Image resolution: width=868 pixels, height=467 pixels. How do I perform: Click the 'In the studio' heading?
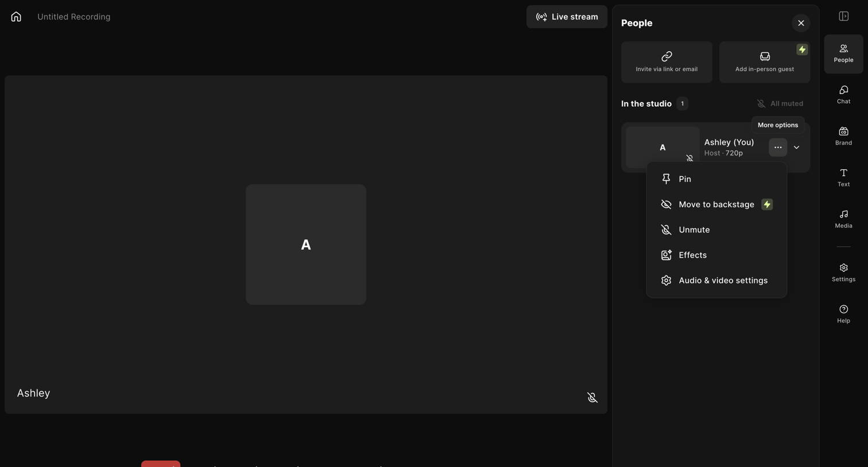(646, 104)
